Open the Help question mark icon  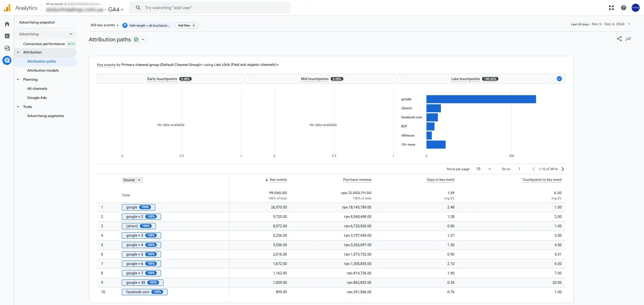point(623,8)
